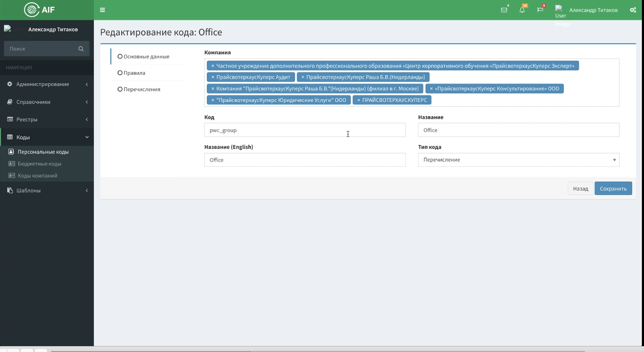This screenshot has height=352, width=644.
Task: Remove ПрайсвотерхаусКуперс Раша Б.В.(Нидерланды) tag
Action: click(302, 77)
